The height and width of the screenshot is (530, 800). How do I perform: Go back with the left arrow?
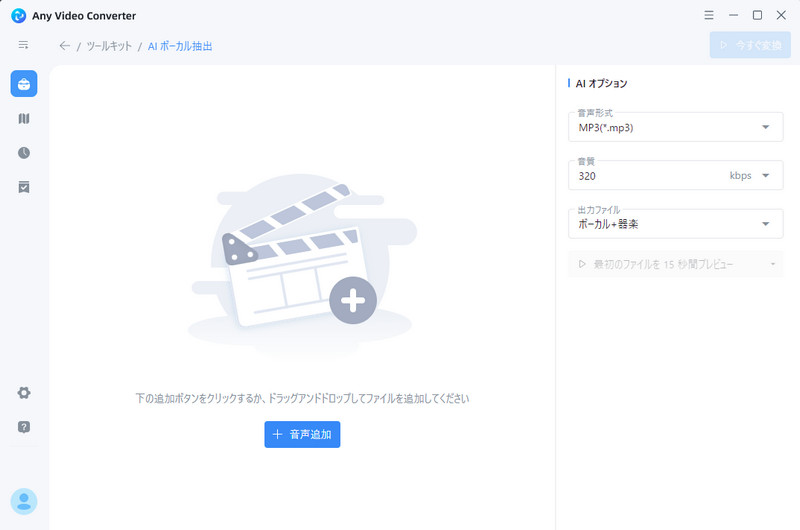[x=64, y=46]
